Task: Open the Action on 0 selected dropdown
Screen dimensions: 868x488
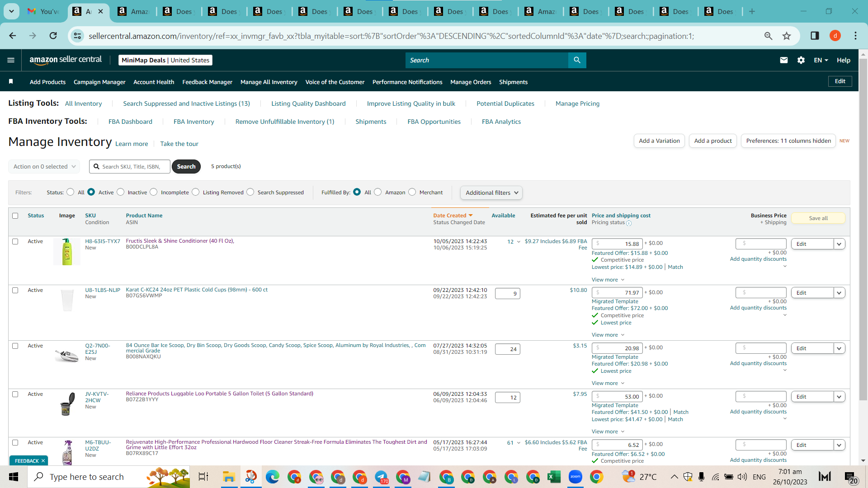Action: [x=44, y=166]
